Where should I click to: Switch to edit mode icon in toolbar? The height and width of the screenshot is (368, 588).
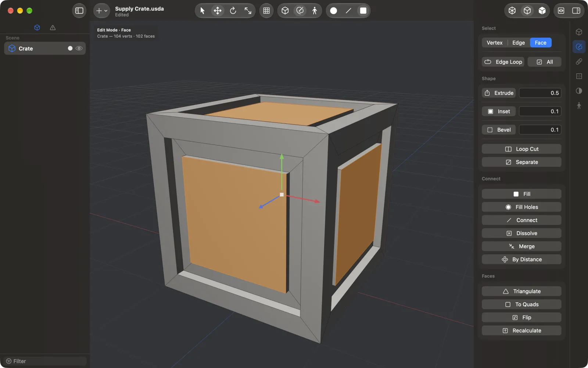point(300,11)
